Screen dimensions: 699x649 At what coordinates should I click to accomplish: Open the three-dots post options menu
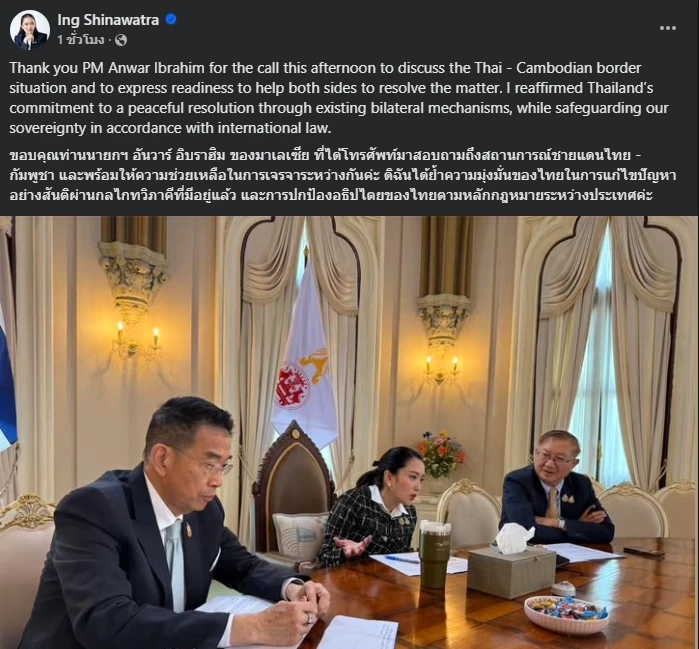coord(667,28)
